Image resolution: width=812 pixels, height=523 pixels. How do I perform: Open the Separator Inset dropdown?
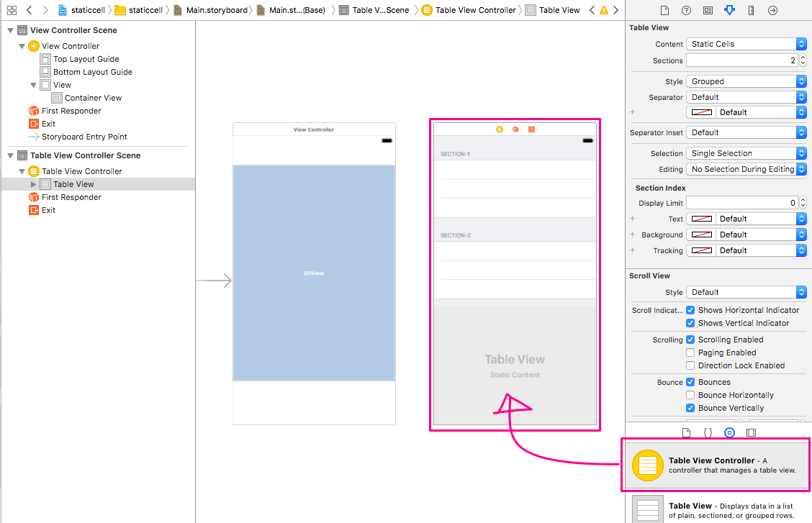coord(746,132)
